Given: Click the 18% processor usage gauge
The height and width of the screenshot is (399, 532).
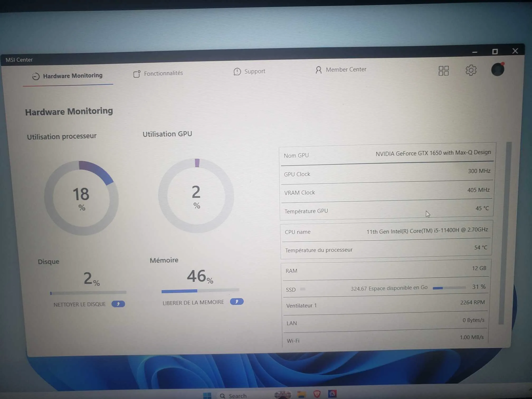Looking at the screenshot, I should (81, 198).
